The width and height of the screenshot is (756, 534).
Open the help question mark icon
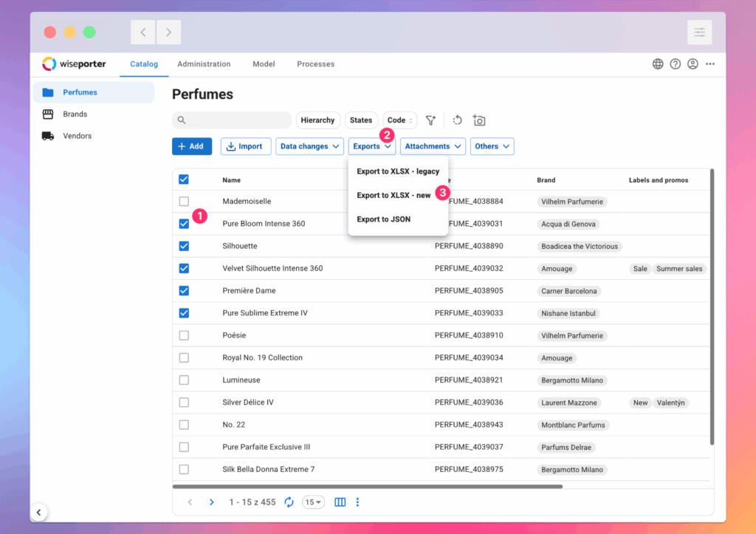pyautogui.click(x=675, y=64)
